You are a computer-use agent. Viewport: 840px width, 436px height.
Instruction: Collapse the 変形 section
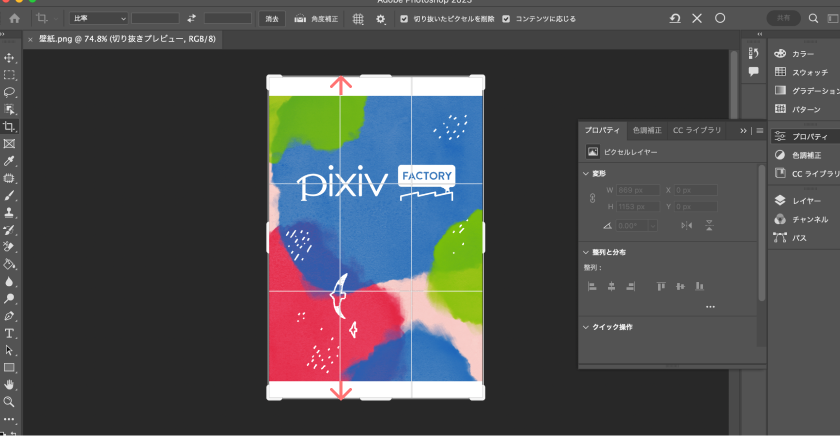click(586, 174)
